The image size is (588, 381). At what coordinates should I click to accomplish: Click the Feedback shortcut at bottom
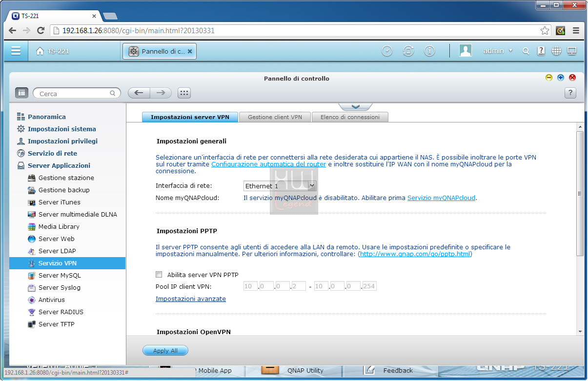click(x=398, y=371)
